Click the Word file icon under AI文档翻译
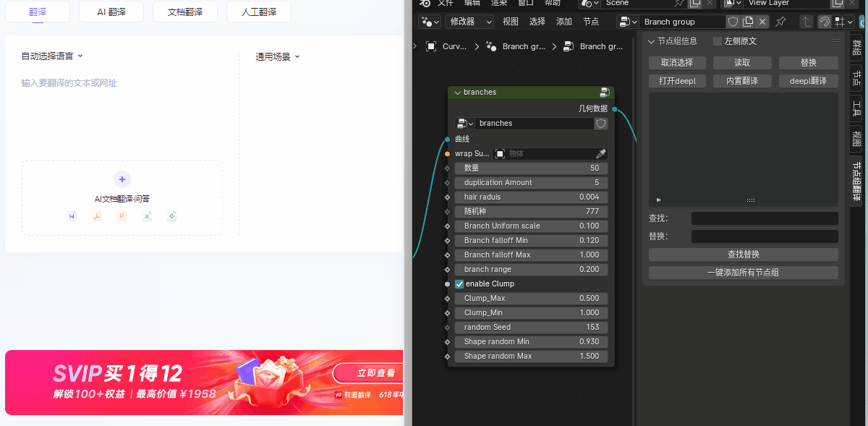868x426 pixels. 72,216
